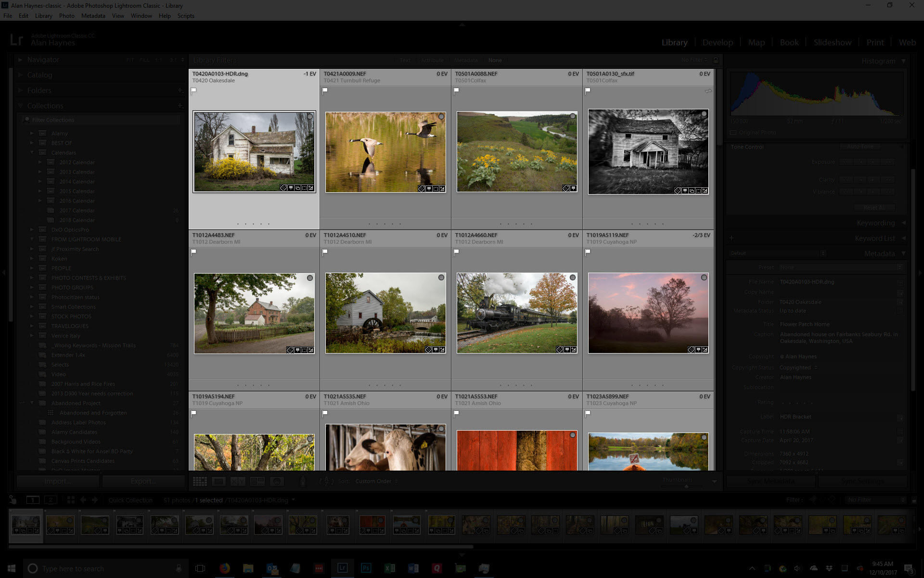Click the Develop module tab

[x=718, y=42]
